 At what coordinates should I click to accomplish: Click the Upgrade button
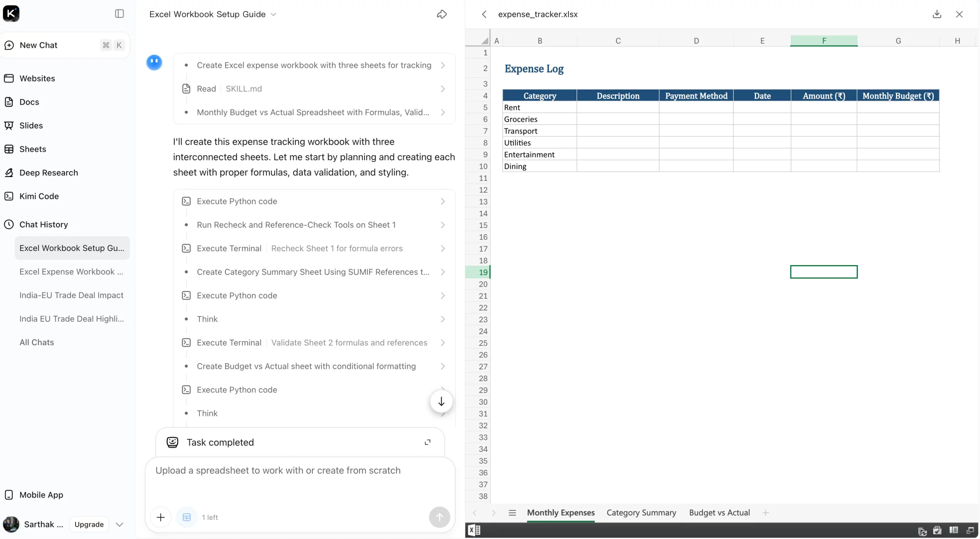click(88, 524)
